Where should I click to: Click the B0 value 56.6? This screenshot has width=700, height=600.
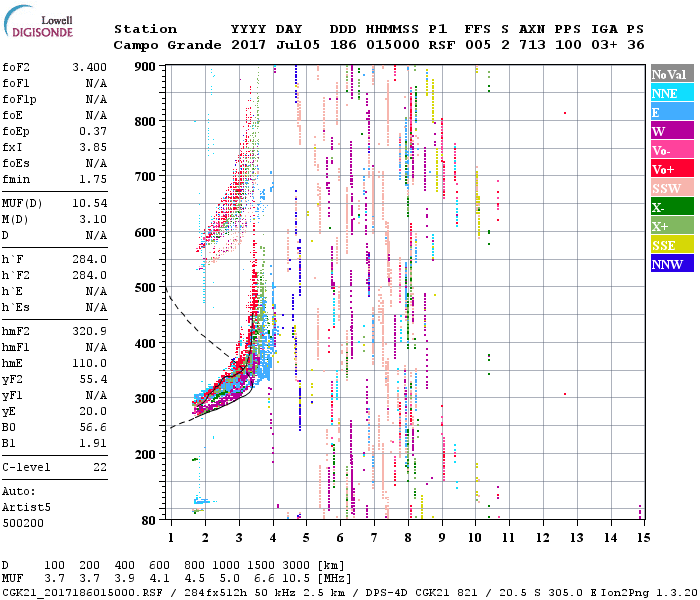coord(93,428)
